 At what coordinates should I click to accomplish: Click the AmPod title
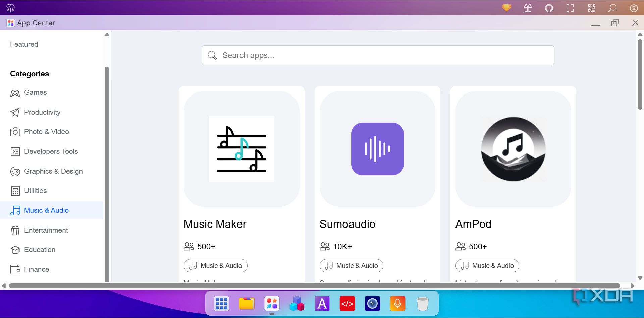click(x=473, y=224)
